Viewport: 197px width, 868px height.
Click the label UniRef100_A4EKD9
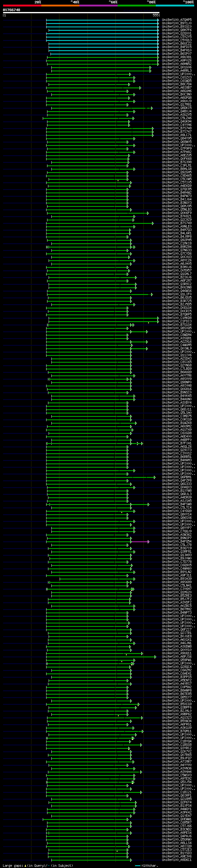pos(177,186)
